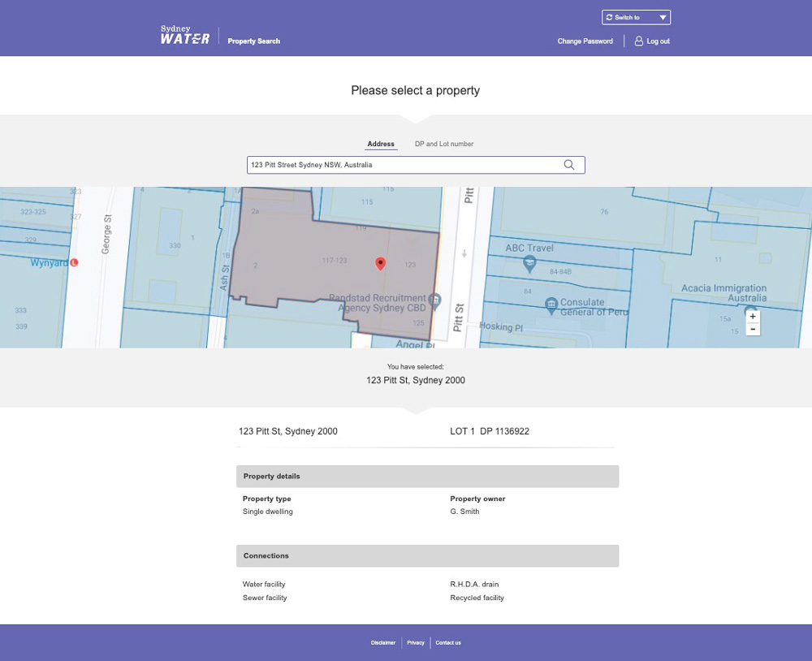Select the Address search tab
Screen dimensions: 812x661
click(380, 144)
